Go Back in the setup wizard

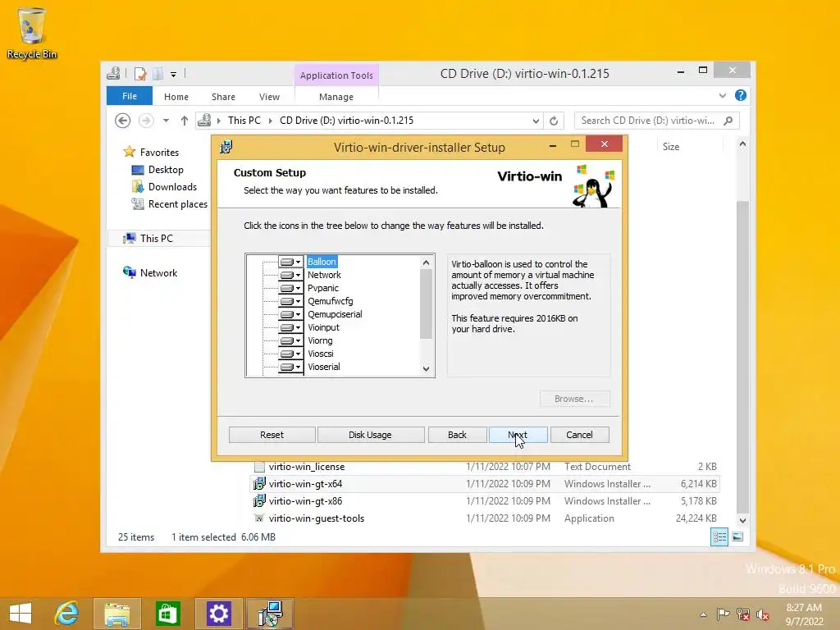click(x=457, y=435)
